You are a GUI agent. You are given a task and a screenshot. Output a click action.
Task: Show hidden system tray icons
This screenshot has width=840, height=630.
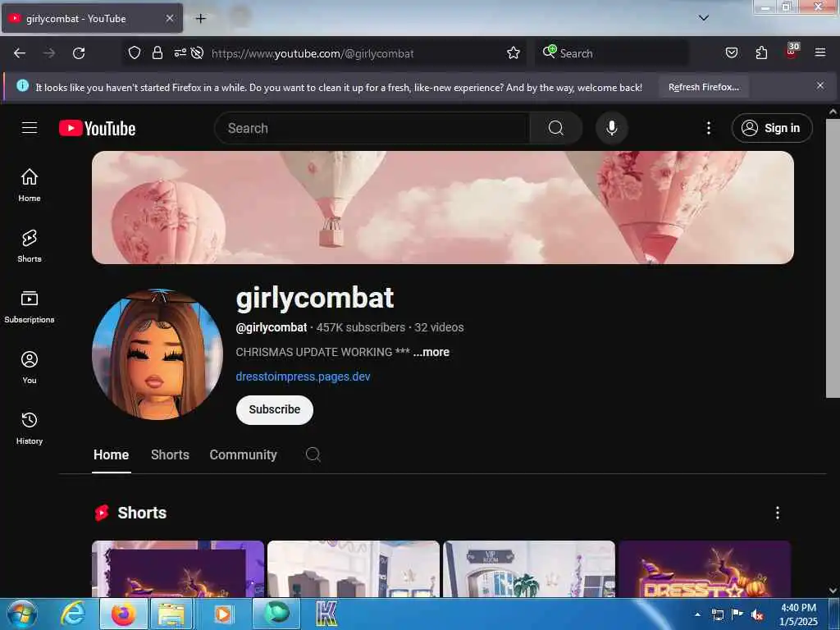pyautogui.click(x=697, y=614)
